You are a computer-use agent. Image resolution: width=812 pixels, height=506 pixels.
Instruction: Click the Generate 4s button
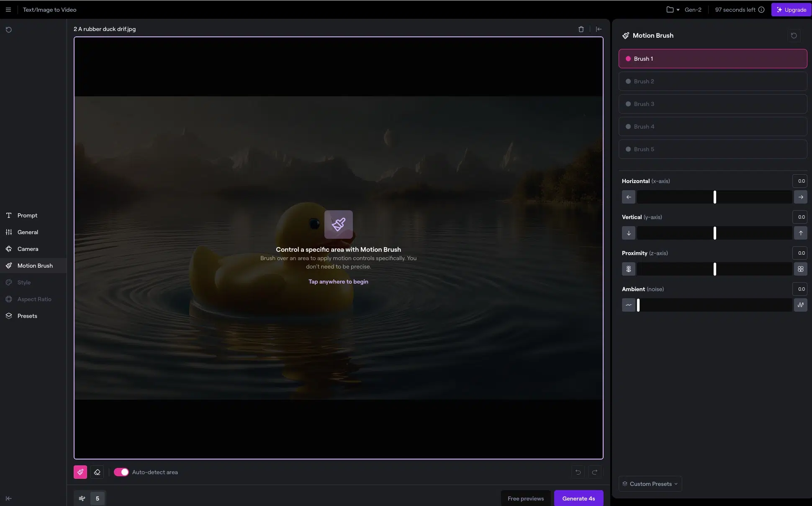[578, 498]
